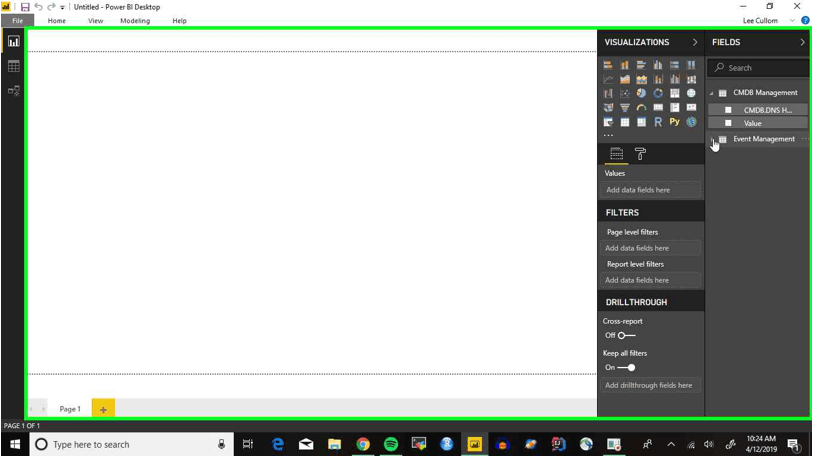Click the Windows taskbar search box
Viewport: 813px width, 456px height.
132,444
